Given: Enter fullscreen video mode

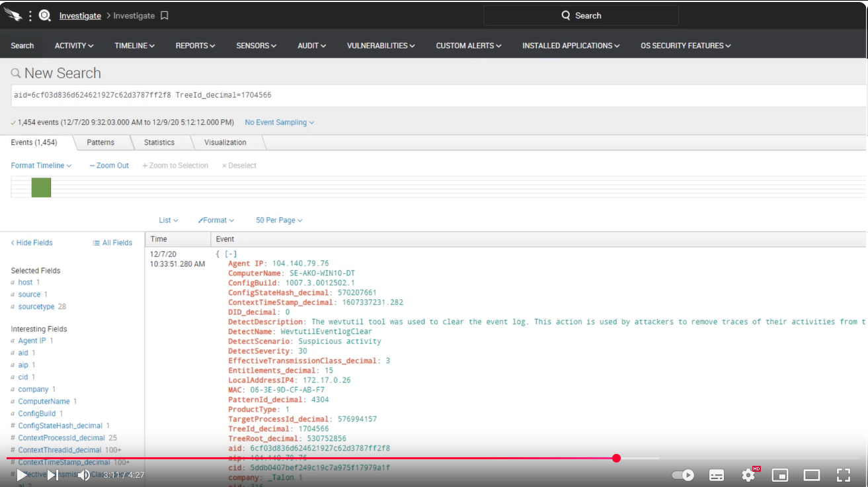Looking at the screenshot, I should click(x=843, y=475).
